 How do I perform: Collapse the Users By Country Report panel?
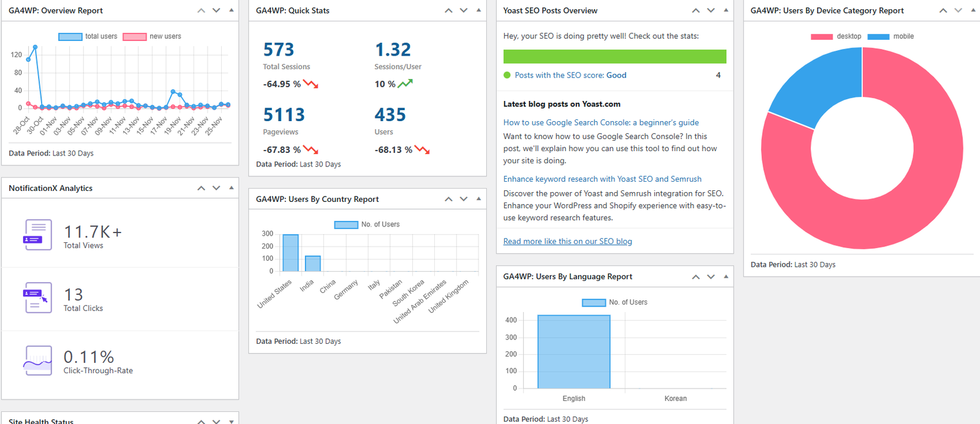(x=478, y=199)
